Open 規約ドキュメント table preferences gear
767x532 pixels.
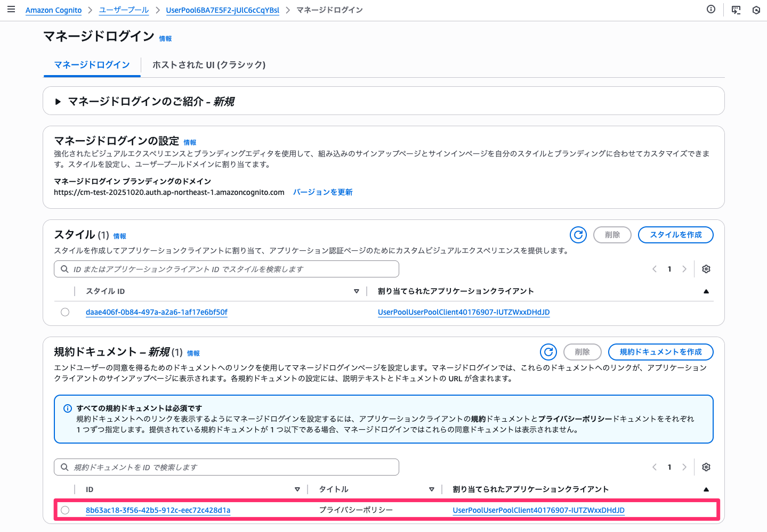[x=706, y=467]
